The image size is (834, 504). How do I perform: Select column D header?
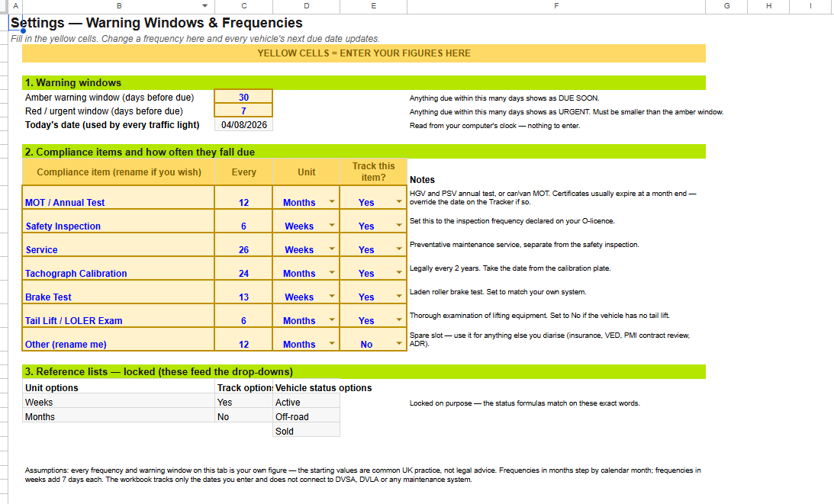307,6
